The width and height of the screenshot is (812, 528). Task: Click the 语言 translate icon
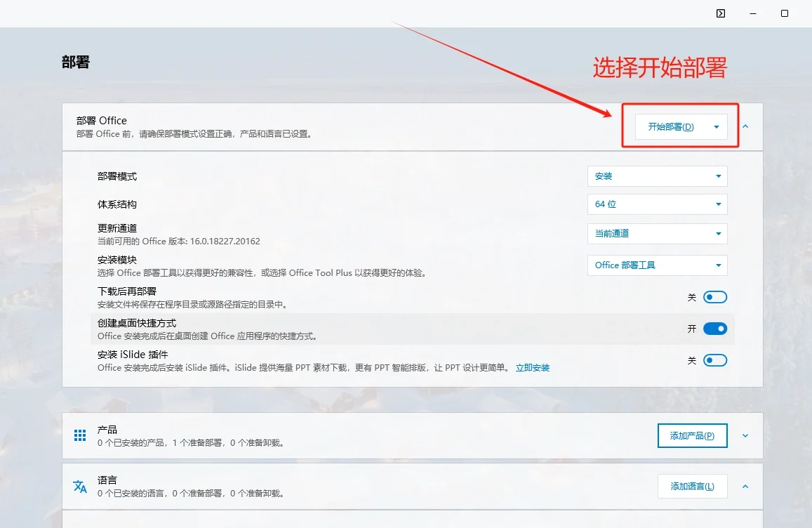click(79, 486)
